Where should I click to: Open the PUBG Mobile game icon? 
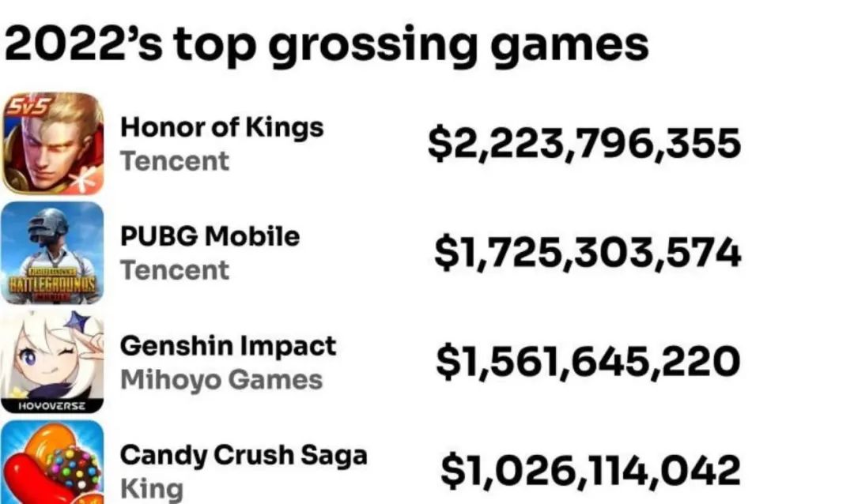52,253
